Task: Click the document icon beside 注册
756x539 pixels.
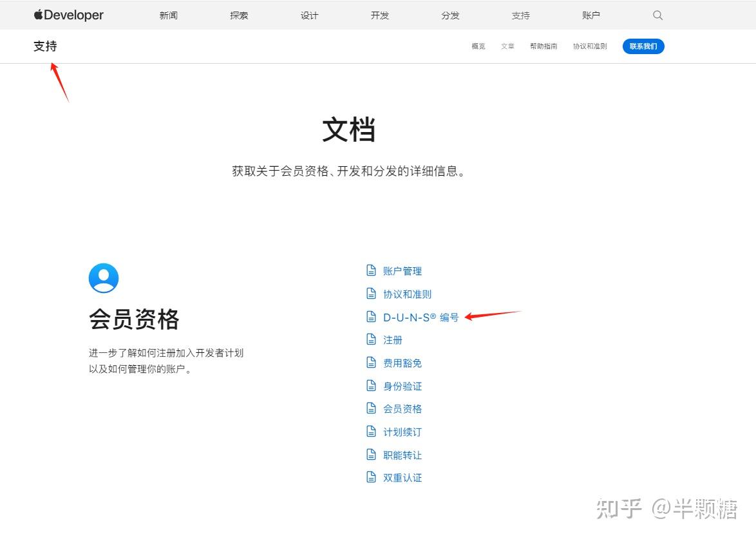Action: point(372,339)
